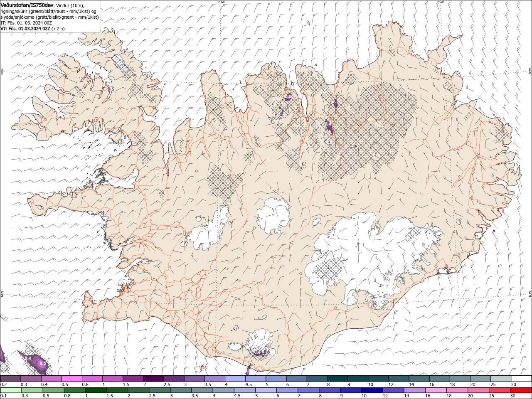
Task: Click the 'IT: Fös. 01. 03. 2024 00Z' line
Action: coord(26,23)
